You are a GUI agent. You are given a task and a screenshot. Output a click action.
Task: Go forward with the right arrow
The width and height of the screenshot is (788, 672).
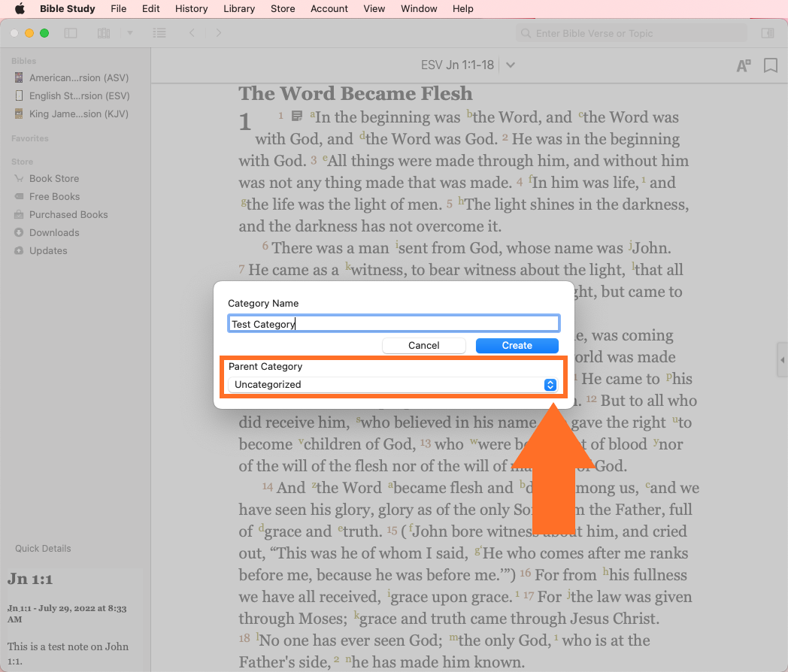[x=219, y=33]
